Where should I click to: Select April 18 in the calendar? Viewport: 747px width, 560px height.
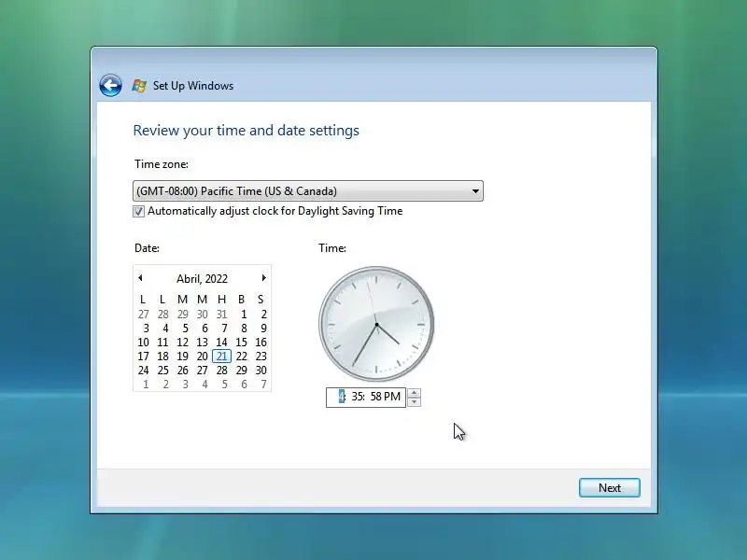coord(162,357)
